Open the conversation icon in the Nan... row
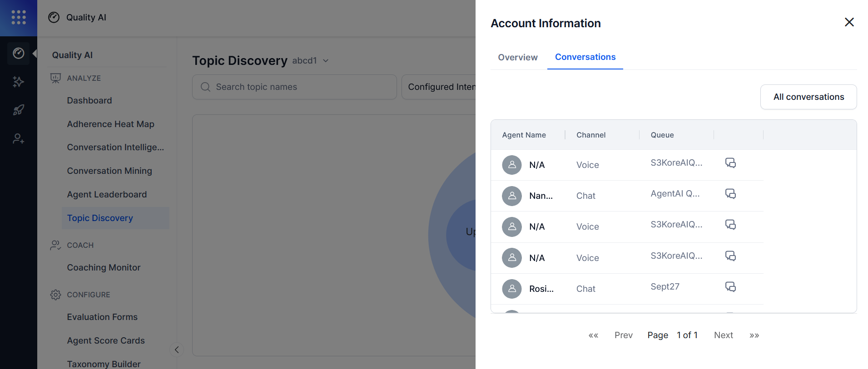The width and height of the screenshot is (868, 369). [x=730, y=194]
